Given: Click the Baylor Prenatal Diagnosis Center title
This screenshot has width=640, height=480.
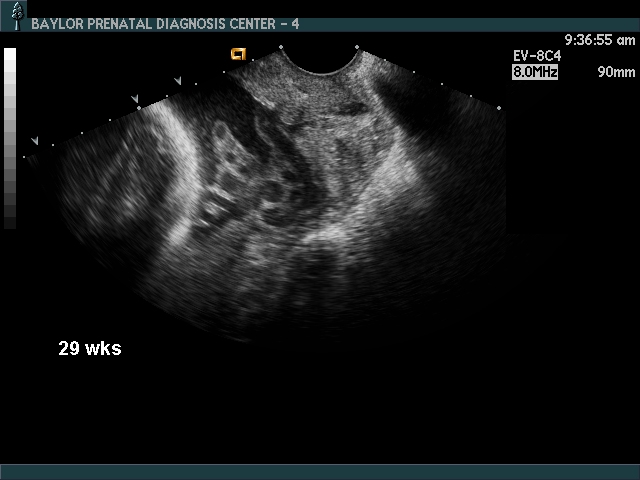Looking at the screenshot, I should [165, 24].
